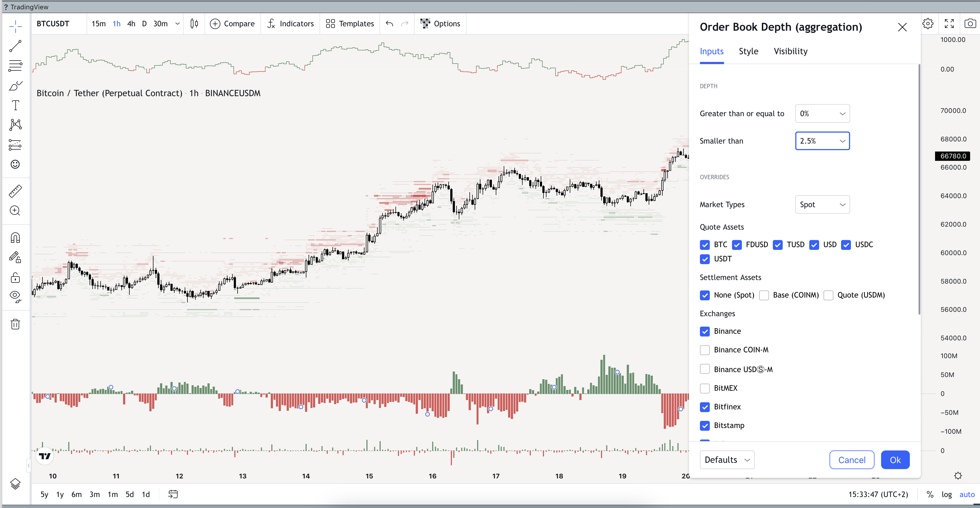Switch to the Style tab
The width and height of the screenshot is (980, 508).
click(748, 51)
